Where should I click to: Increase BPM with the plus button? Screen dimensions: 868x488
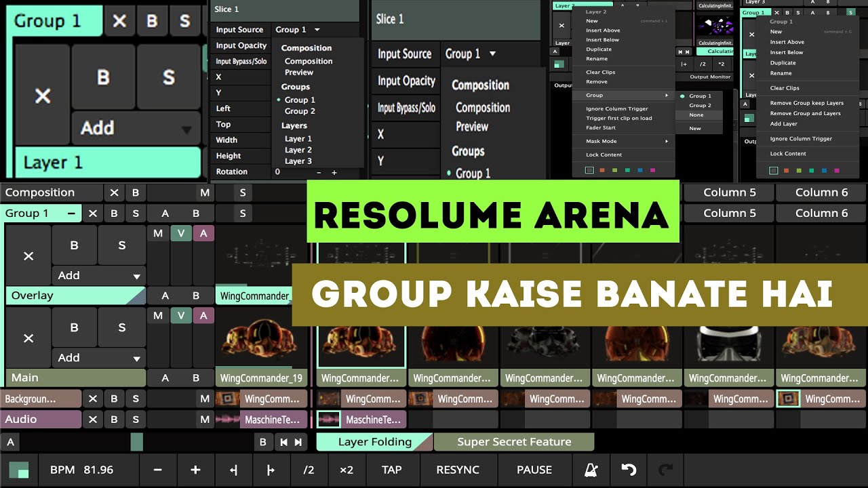(195, 470)
